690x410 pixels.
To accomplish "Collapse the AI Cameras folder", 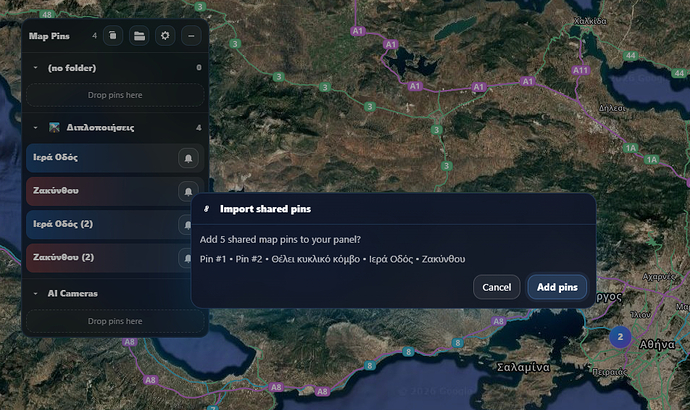I will 36,293.
